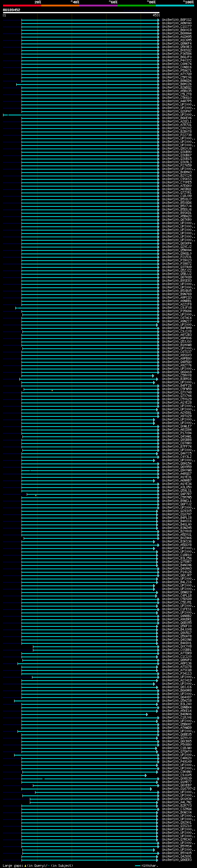Select label UniRef100_Q53JG0

coord(177,342)
